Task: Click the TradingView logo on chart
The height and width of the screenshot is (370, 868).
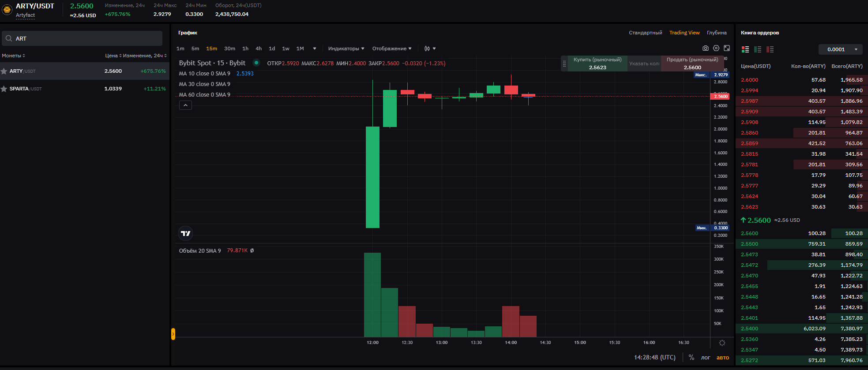Action: (x=186, y=233)
